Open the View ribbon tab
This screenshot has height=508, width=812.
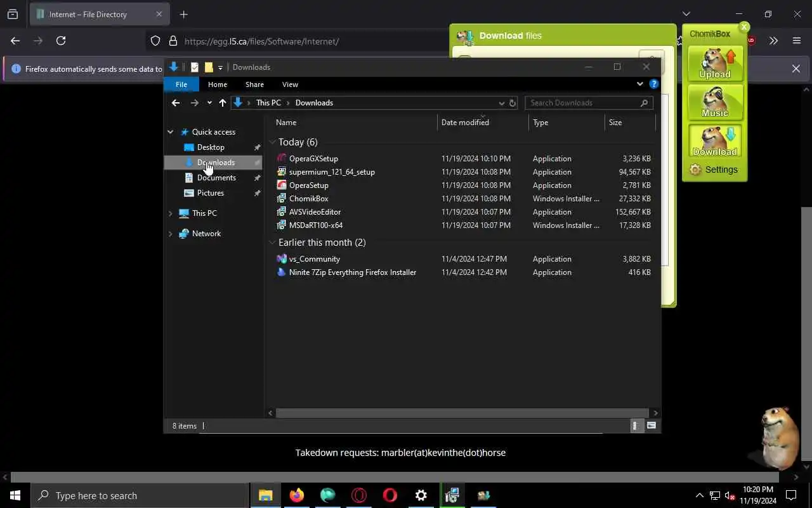[x=290, y=84]
